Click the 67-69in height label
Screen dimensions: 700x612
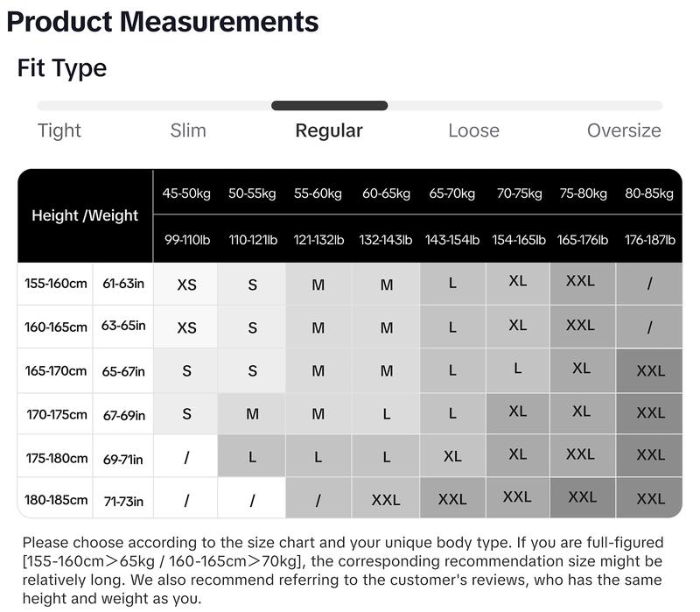(x=124, y=416)
